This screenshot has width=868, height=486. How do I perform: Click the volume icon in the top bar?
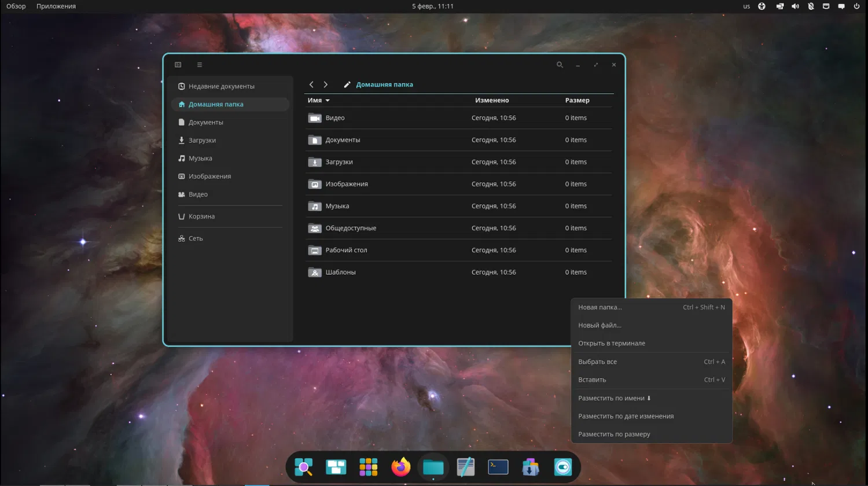coord(795,6)
